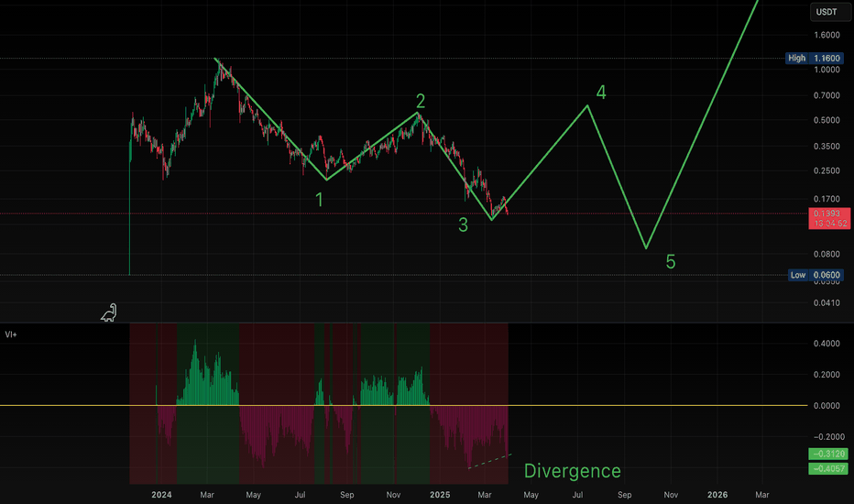Click the 0.7000 price axis level
Viewport: 854px width, 504px height.
coord(827,95)
